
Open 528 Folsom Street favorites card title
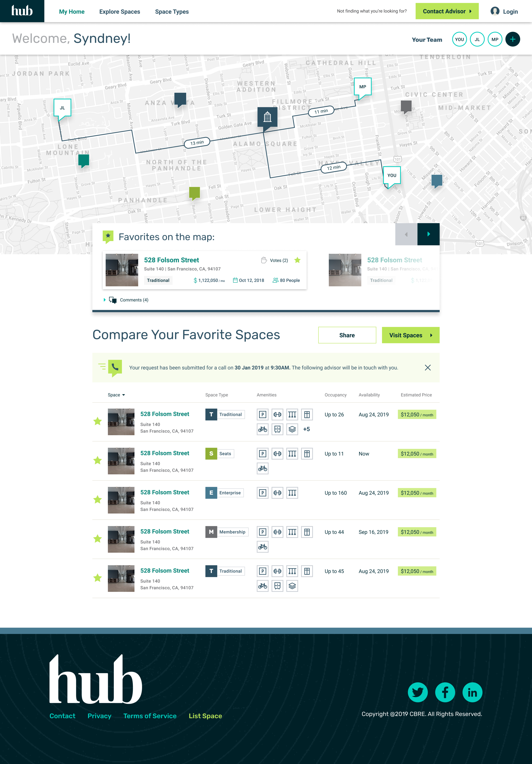(x=171, y=260)
